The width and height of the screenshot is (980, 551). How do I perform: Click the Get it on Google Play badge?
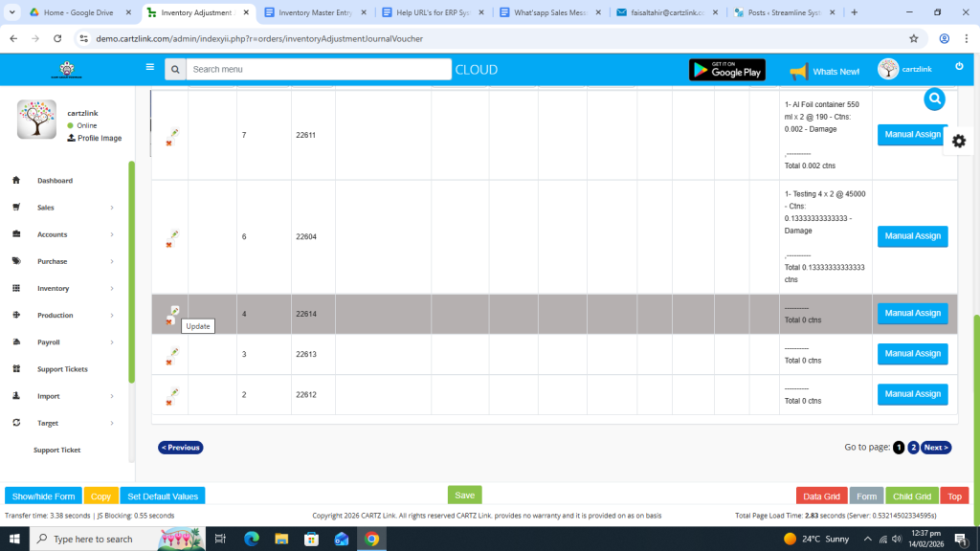[x=726, y=70]
